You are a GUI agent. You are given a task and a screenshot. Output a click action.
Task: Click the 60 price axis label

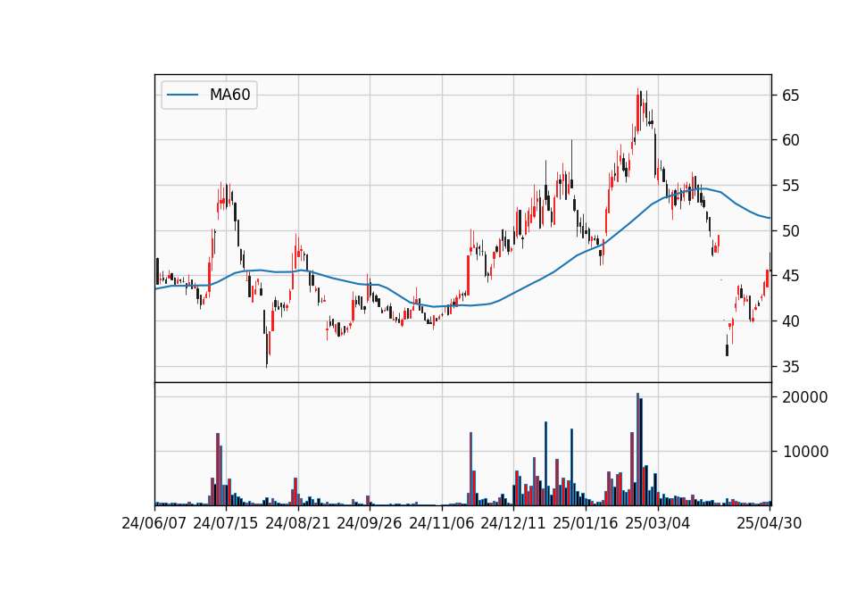coord(790,140)
